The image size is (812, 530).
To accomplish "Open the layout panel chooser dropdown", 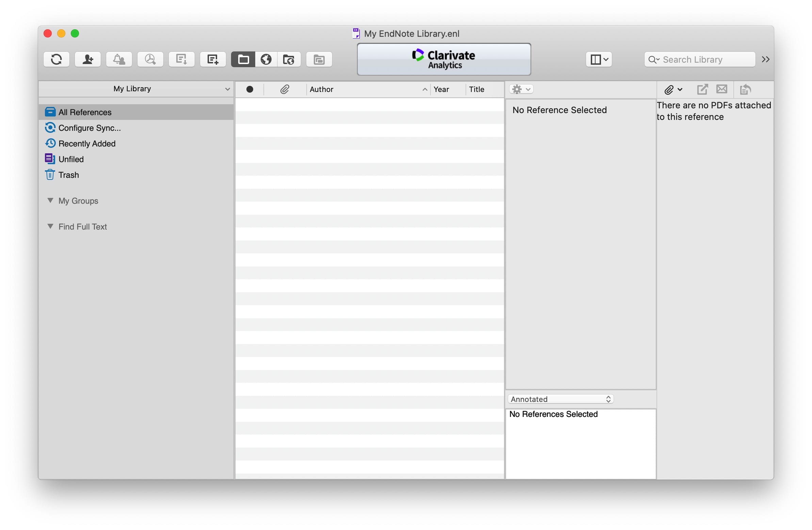I will click(x=599, y=59).
